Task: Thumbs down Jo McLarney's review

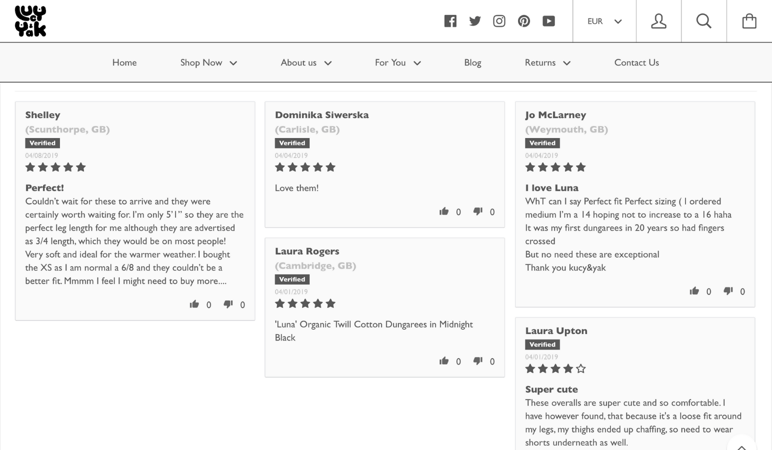Action: [728, 291]
